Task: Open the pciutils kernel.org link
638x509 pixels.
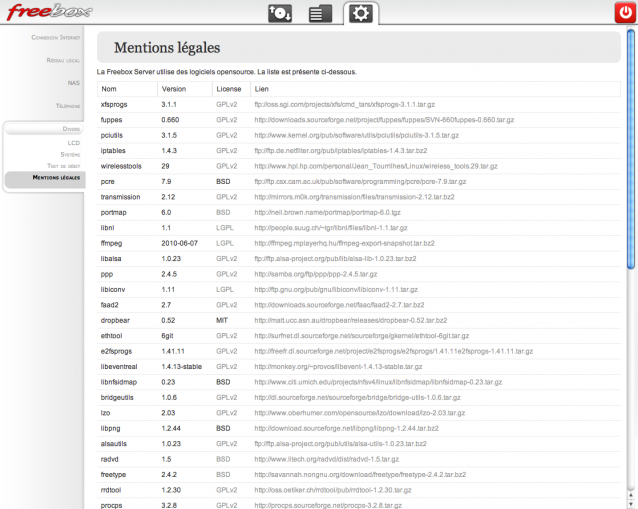Action: coord(356,135)
